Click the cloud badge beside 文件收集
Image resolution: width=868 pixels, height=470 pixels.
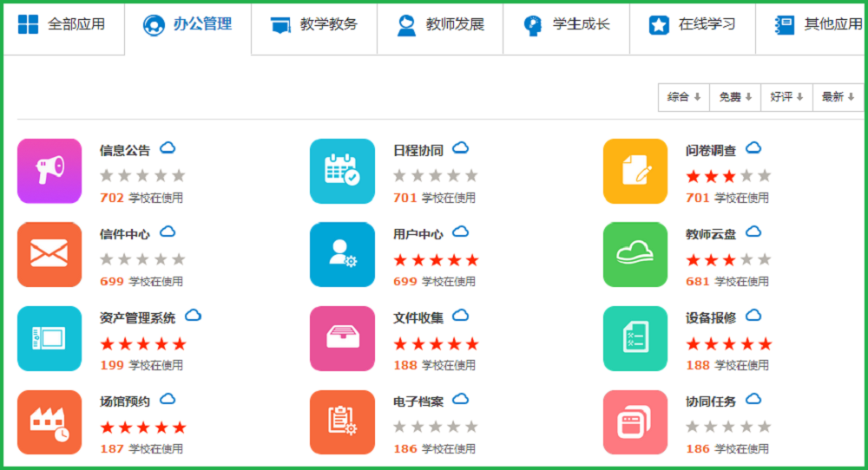coord(461,316)
